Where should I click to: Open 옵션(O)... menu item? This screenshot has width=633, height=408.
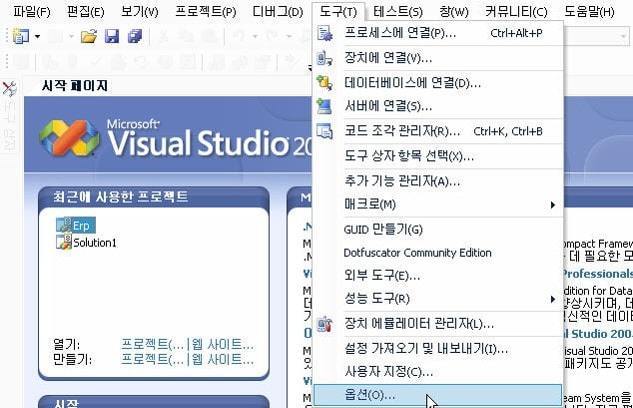(438, 395)
